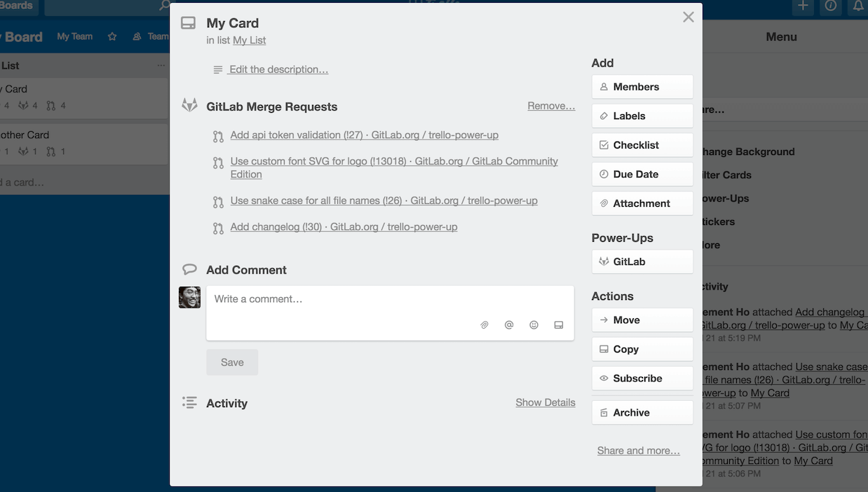Click the information icon in the header

click(x=830, y=7)
